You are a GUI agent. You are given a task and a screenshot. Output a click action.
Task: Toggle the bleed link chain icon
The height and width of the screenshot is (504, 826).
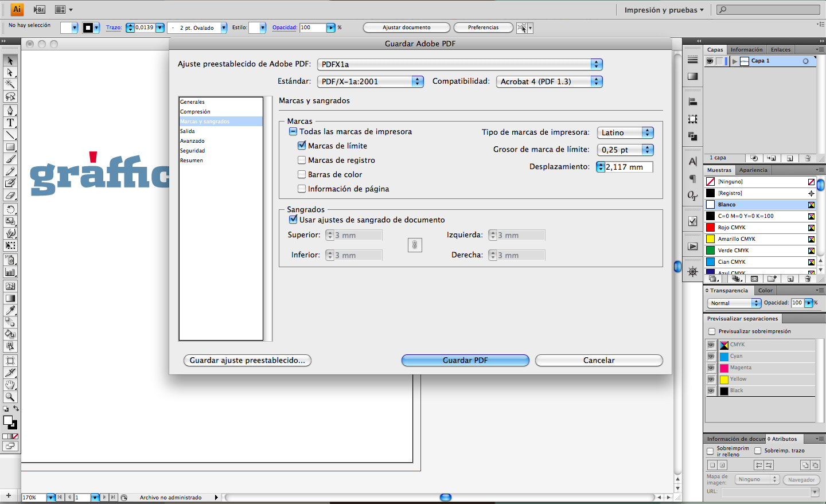(415, 245)
